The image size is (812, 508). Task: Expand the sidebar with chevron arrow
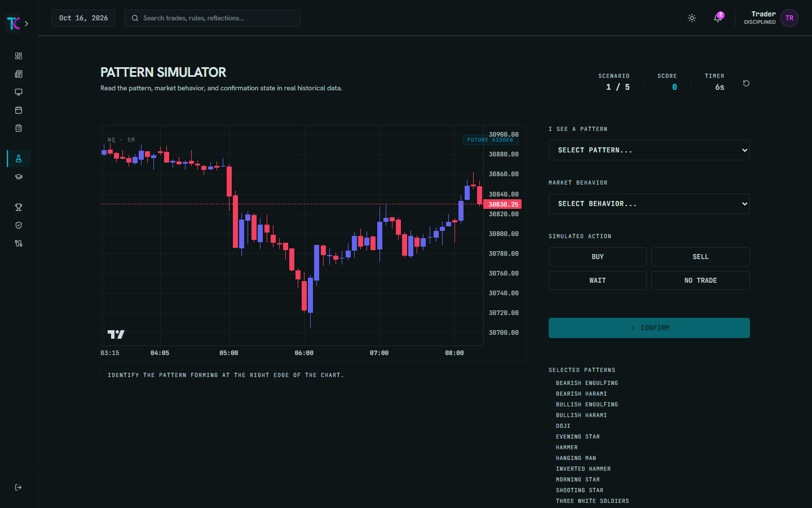[x=27, y=24]
